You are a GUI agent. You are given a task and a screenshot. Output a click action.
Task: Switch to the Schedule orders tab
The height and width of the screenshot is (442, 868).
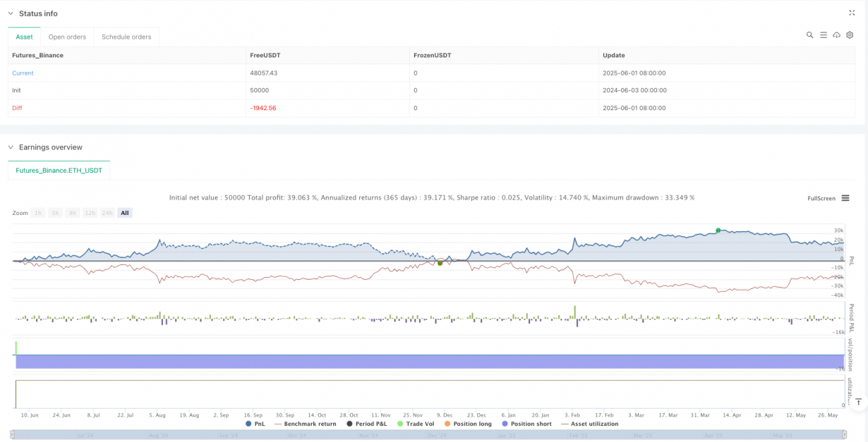[x=126, y=37]
